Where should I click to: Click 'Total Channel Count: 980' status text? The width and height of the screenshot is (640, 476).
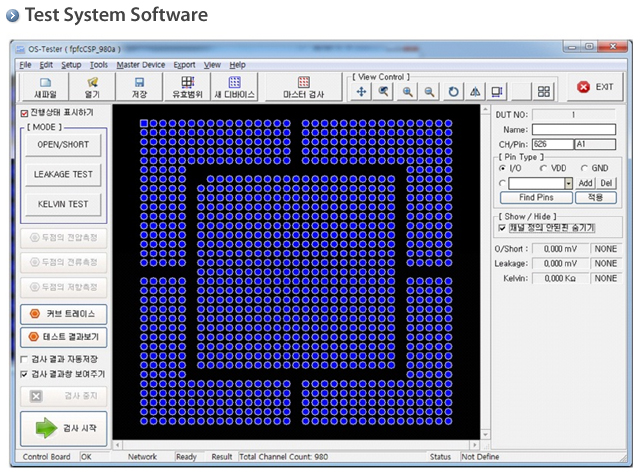coord(284,457)
